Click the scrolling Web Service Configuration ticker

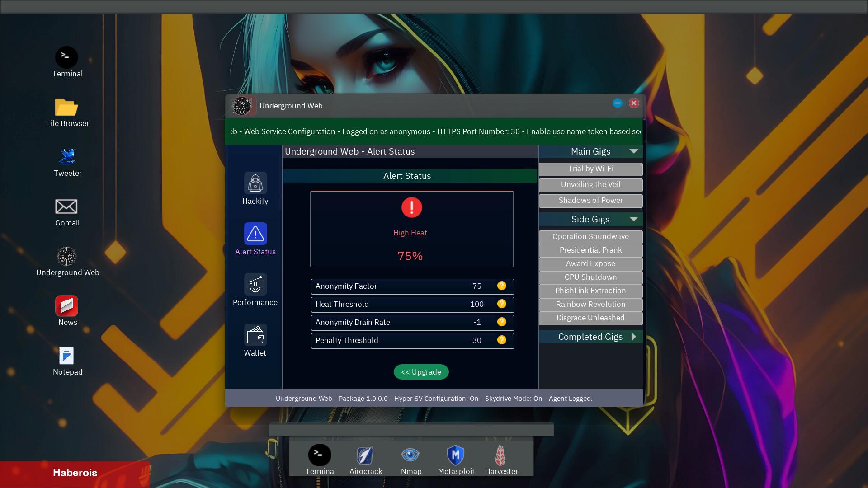pos(434,131)
